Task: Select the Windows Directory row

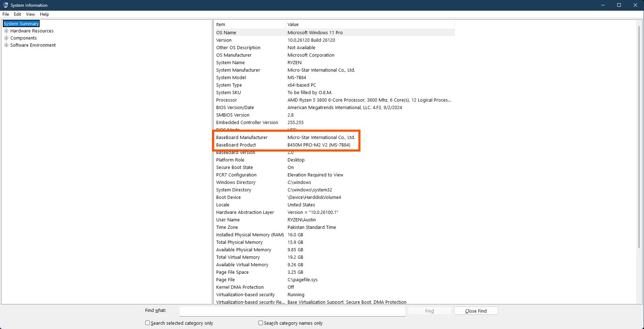Action: (x=334, y=182)
